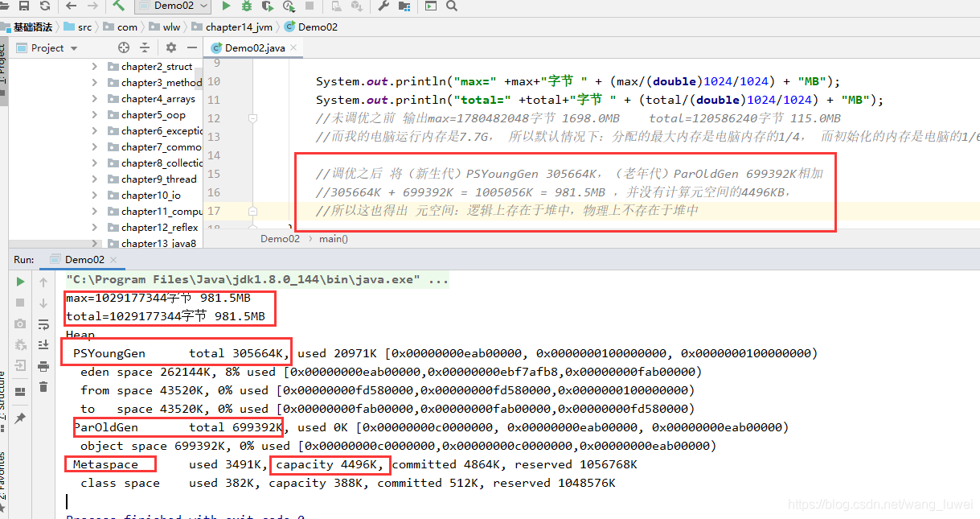
Task: Expand the chapter4_arrays folder arrow
Action: [95, 99]
